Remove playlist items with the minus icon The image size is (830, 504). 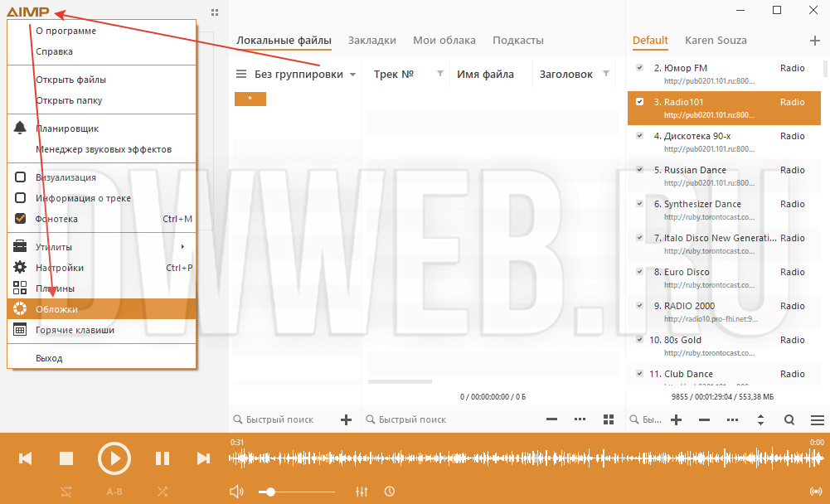704,419
